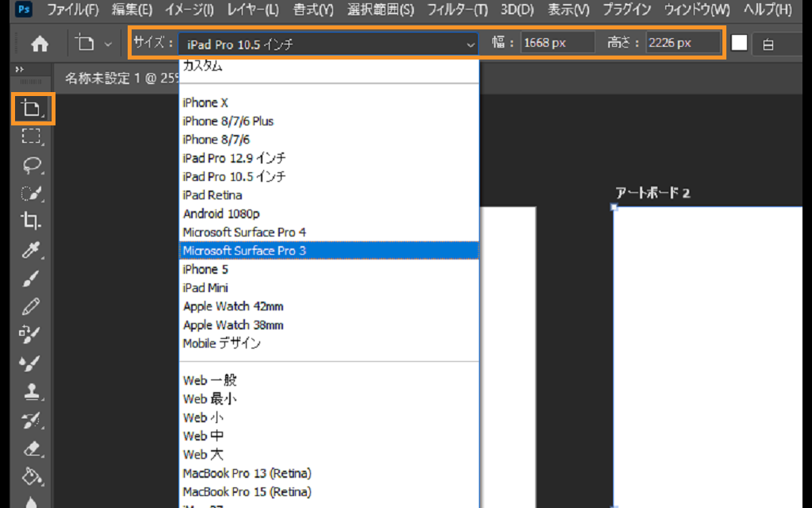Choose MacBook Pro 13 (Retina) preset
This screenshot has width=812, height=508.
[x=328, y=473]
